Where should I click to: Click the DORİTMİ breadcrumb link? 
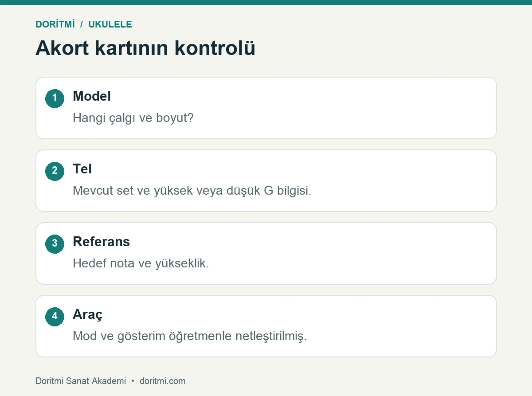pyautogui.click(x=55, y=24)
